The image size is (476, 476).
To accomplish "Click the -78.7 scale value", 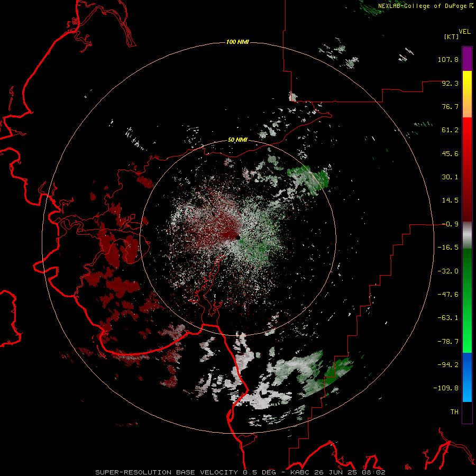I will (x=448, y=342).
